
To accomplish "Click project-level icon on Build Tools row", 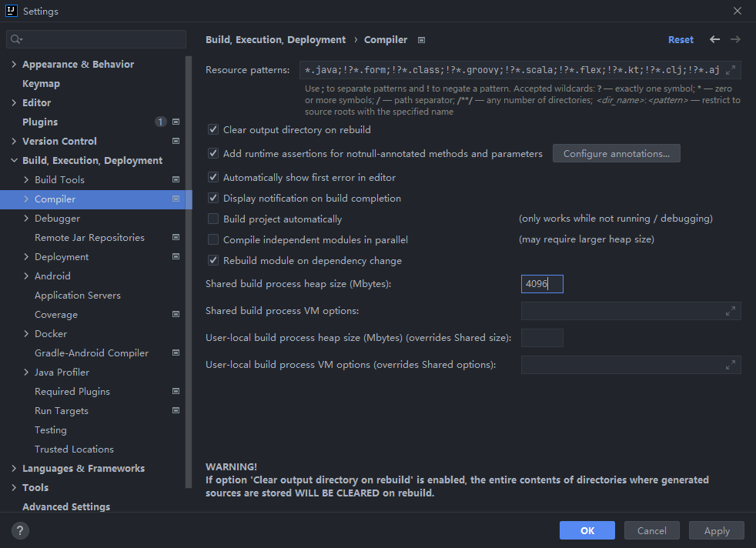I will tap(176, 180).
